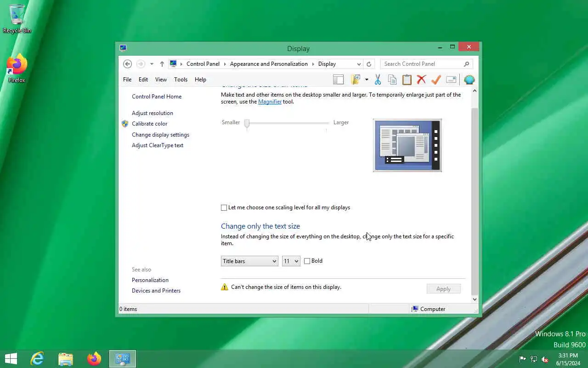Click the navigation pane layout icon
Viewport: 588px width, 368px height.
click(339, 80)
